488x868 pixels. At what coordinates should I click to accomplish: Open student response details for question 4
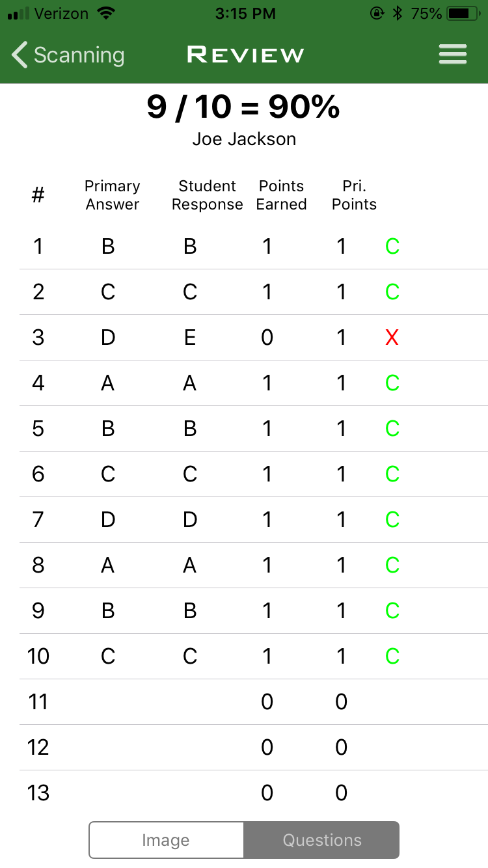tap(189, 383)
